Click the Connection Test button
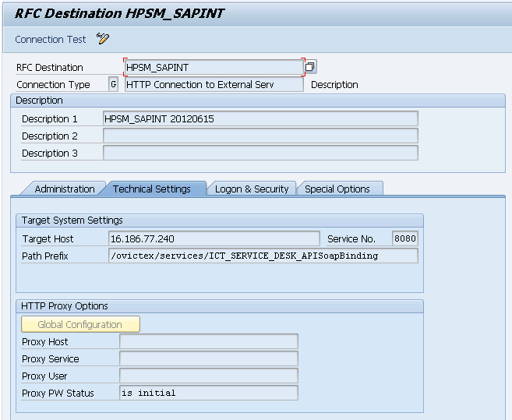The image size is (512, 420). [51, 40]
